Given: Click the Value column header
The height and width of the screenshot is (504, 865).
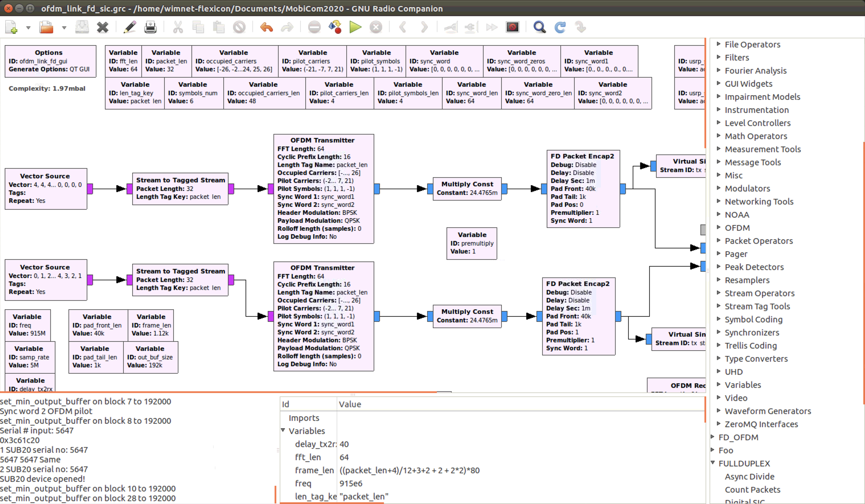Looking at the screenshot, I should (x=350, y=404).
